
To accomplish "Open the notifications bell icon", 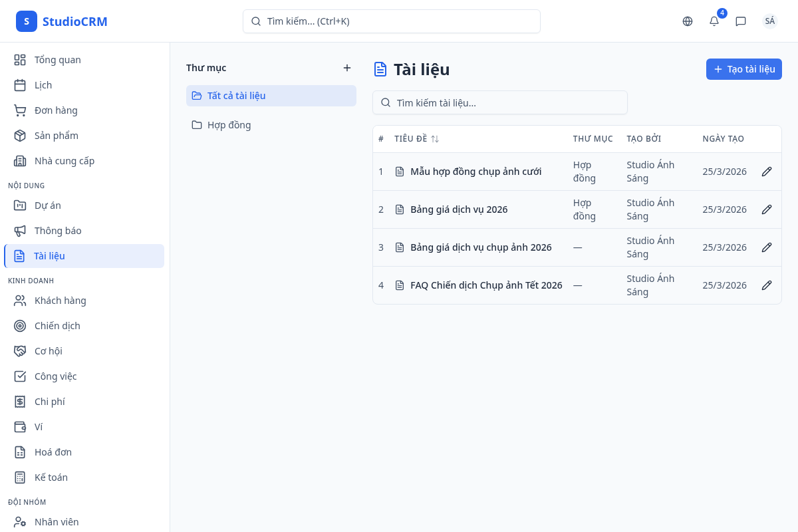I will (x=714, y=21).
